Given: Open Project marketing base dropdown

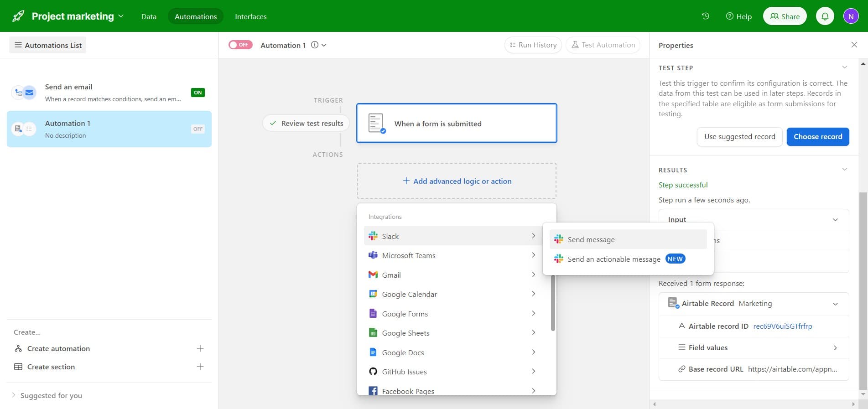Looking at the screenshot, I should [121, 16].
